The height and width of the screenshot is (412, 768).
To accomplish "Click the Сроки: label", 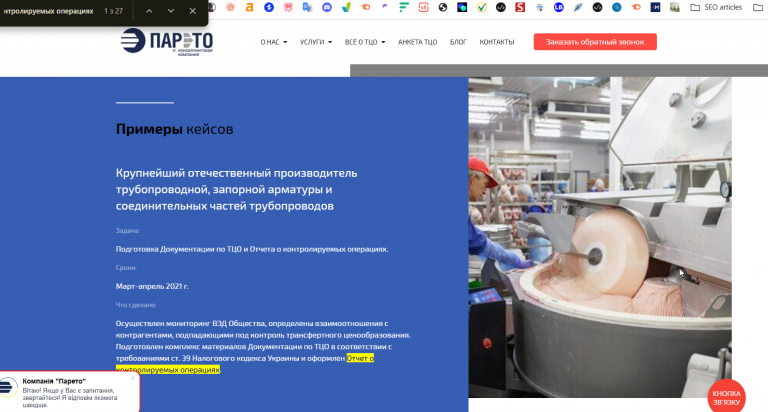I will 126,267.
